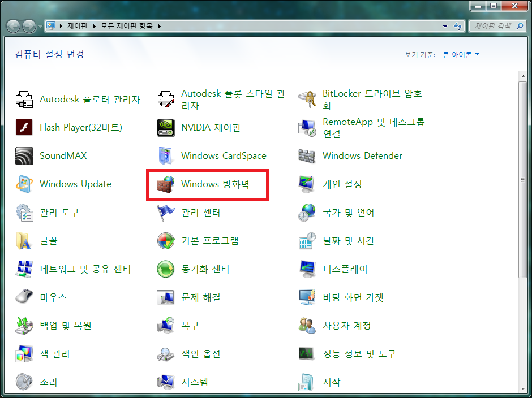Open the Windows CardSpace icon
This screenshot has width=532, height=398.
[x=166, y=156]
